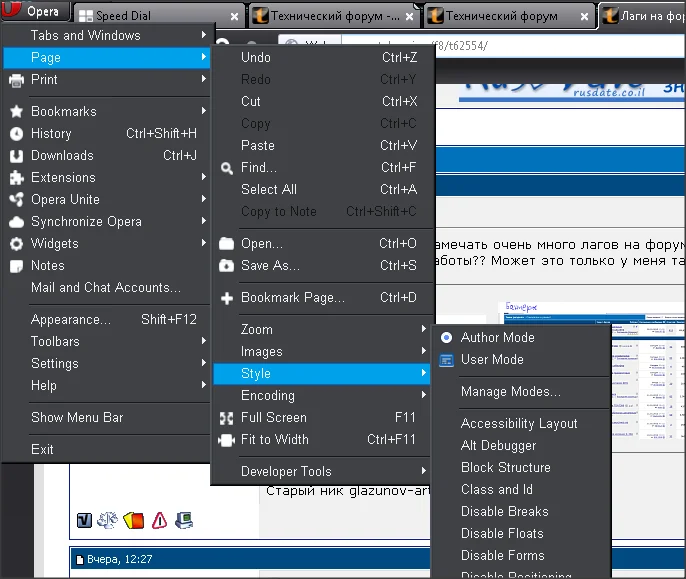Click the Find magnifier icon
Image resolution: width=686 pixels, height=579 pixels.
(227, 168)
